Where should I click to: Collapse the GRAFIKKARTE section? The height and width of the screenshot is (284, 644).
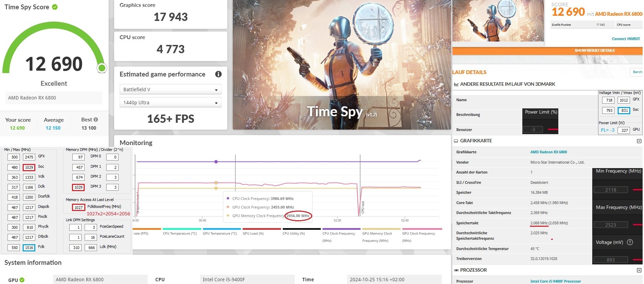639,141
